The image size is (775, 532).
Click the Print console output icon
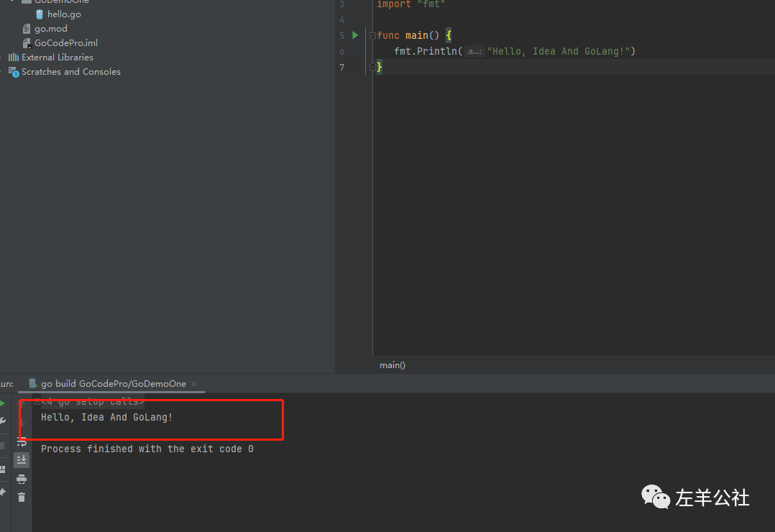[x=22, y=479]
